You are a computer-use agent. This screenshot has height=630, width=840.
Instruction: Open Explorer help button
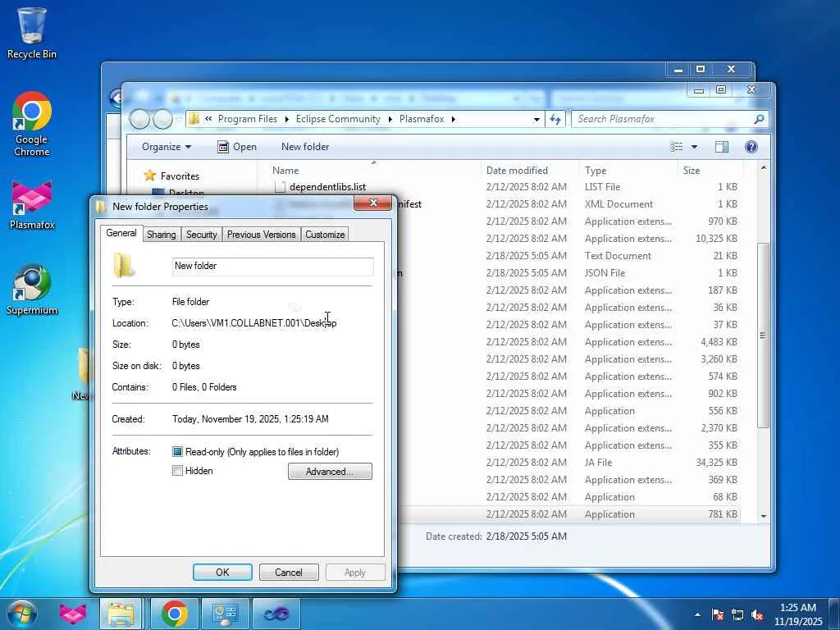point(751,147)
